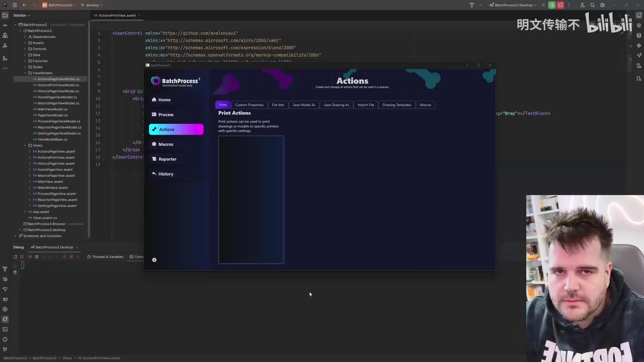Open the Commit tool window icon
The image size is (644, 362).
[x=5, y=25]
